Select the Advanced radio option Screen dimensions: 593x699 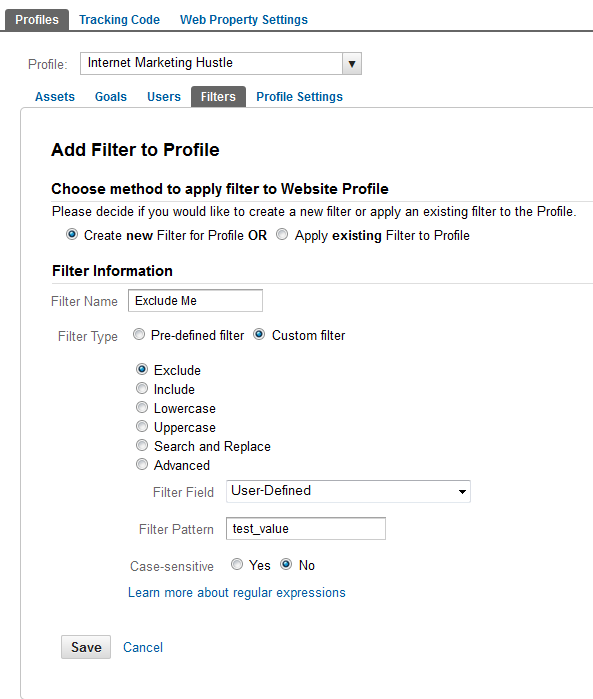pyautogui.click(x=142, y=465)
